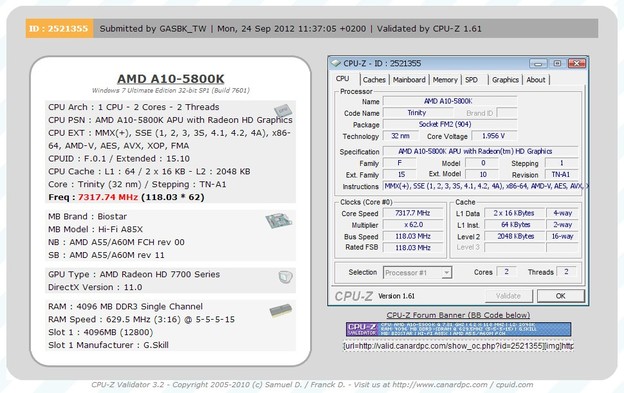
Task: Click the CPU chip icon beside CPU Arch
Action: coord(283,111)
